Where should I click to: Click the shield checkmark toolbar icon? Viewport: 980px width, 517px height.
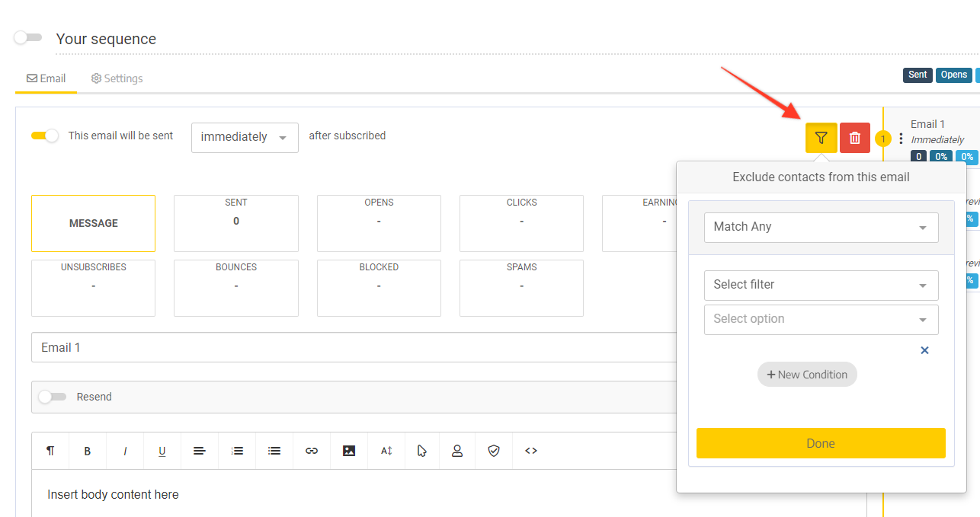click(x=494, y=451)
